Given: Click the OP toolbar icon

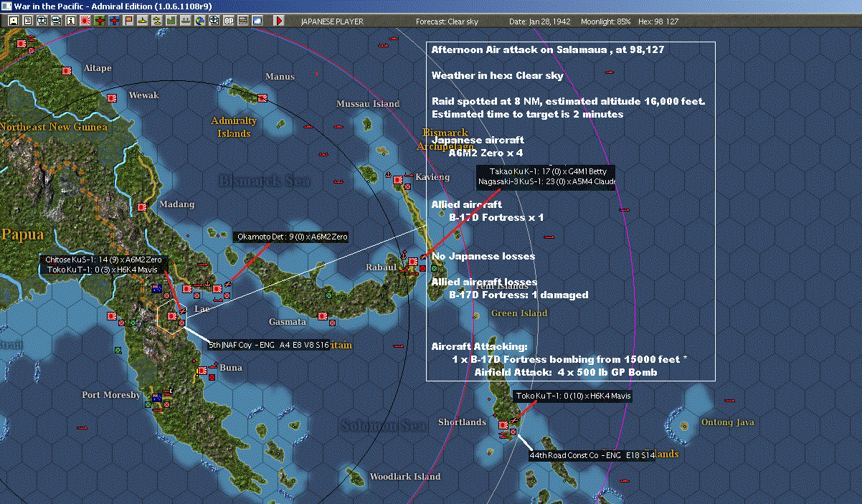Looking at the screenshot, I should pos(229,21).
